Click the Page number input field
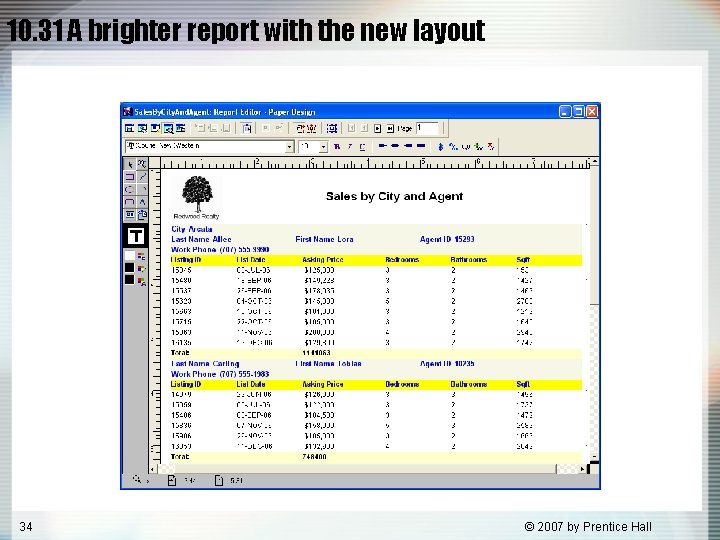 (427, 129)
